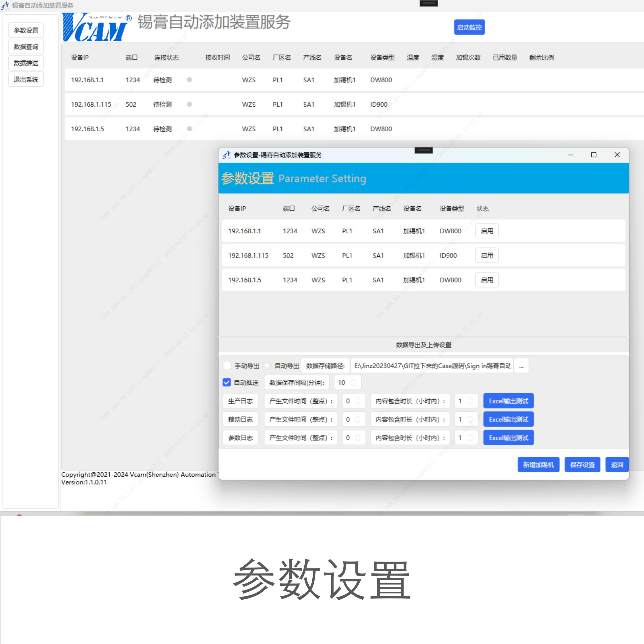The width and height of the screenshot is (644, 644).
Task: Maximize the parameter settings dialog
Action: coord(593,155)
